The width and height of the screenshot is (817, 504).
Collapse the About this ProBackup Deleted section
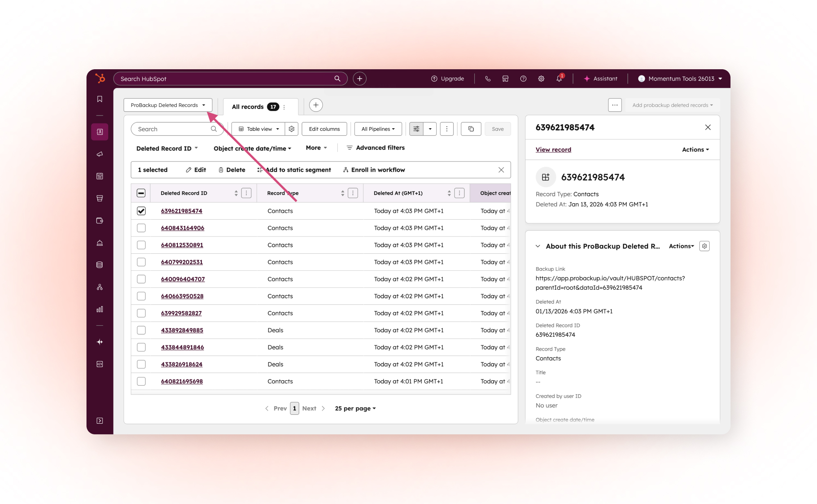click(x=538, y=246)
